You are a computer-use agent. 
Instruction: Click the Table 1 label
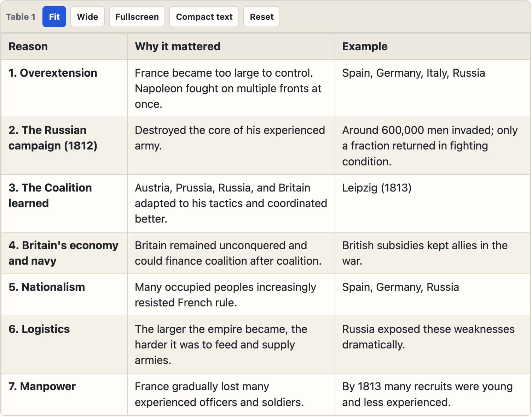coord(21,17)
